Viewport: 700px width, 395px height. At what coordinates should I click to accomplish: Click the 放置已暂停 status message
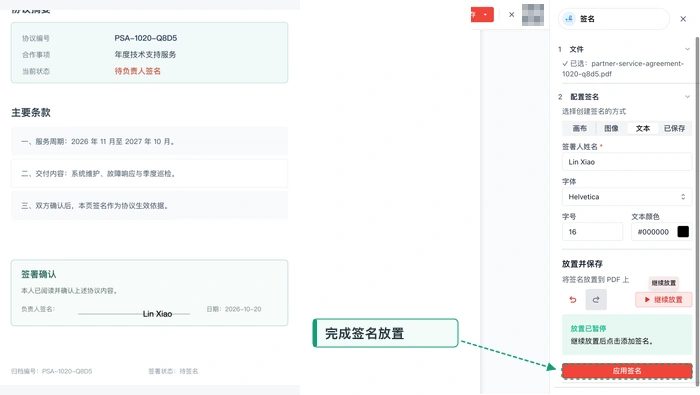tap(627, 335)
